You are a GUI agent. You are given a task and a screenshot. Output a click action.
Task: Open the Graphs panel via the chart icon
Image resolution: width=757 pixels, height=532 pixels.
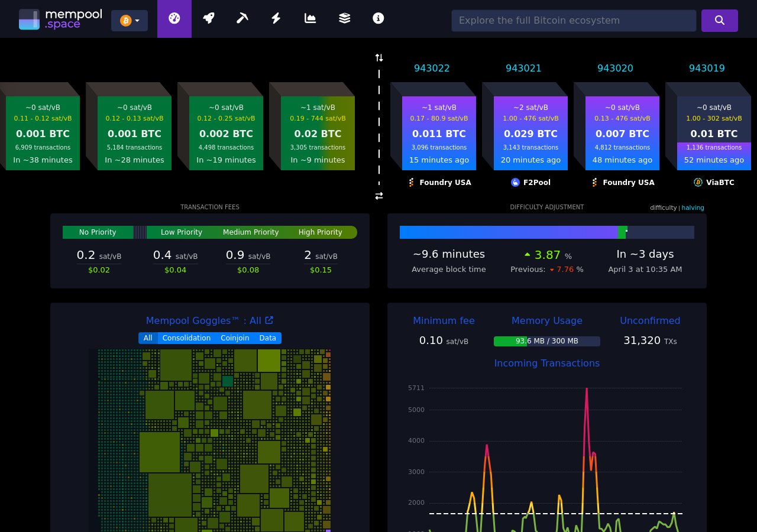[310, 18]
